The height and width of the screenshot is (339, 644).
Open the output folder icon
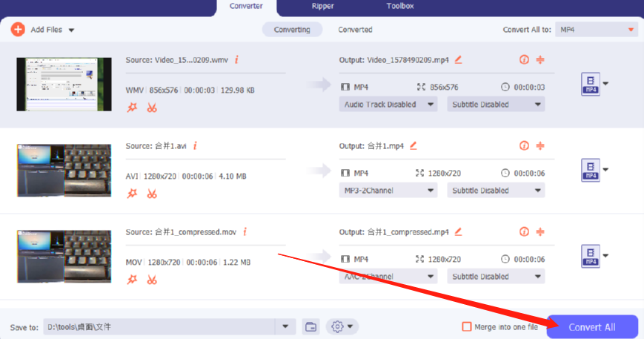(x=311, y=327)
